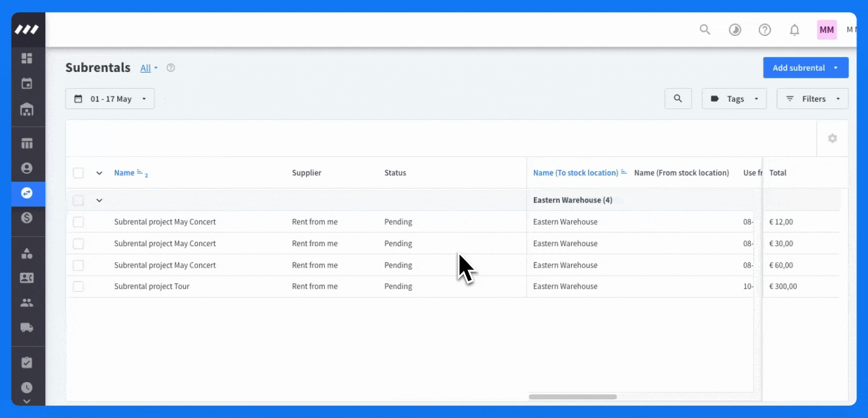Open column settings via the gear icon
Image resolution: width=868 pixels, height=418 pixels.
[x=833, y=138]
